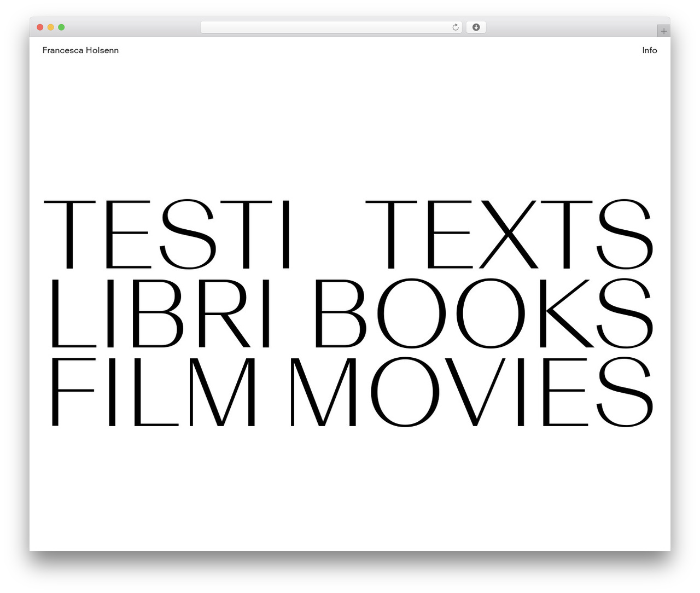Open the Info page link

(x=650, y=50)
